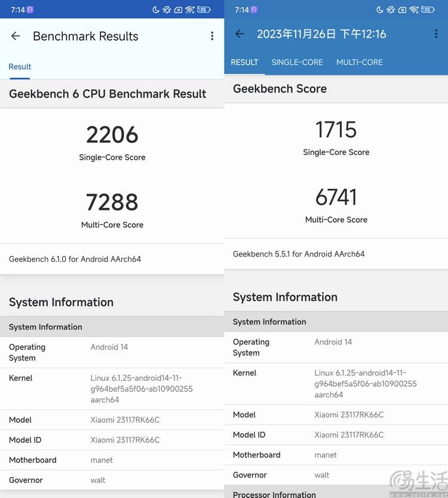The height and width of the screenshot is (498, 448).
Task: Switch to the SINGLE-CORE tab
Action: click(297, 62)
